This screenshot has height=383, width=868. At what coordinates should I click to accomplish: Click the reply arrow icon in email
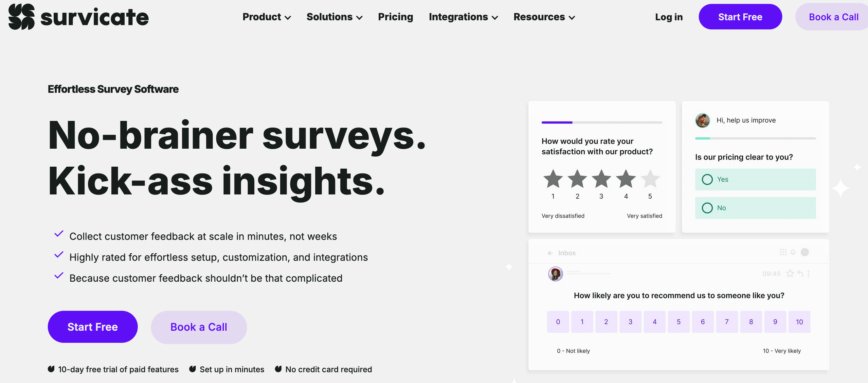(800, 273)
